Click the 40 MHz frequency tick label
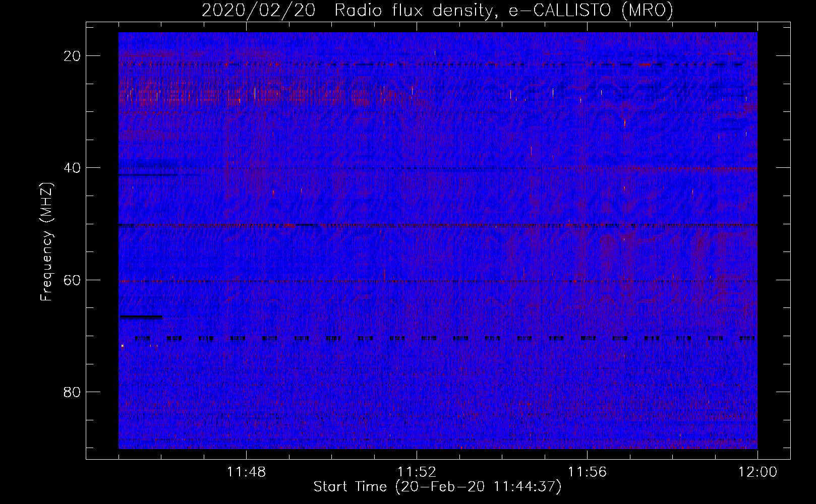Image resolution: width=816 pixels, height=504 pixels. point(73,168)
